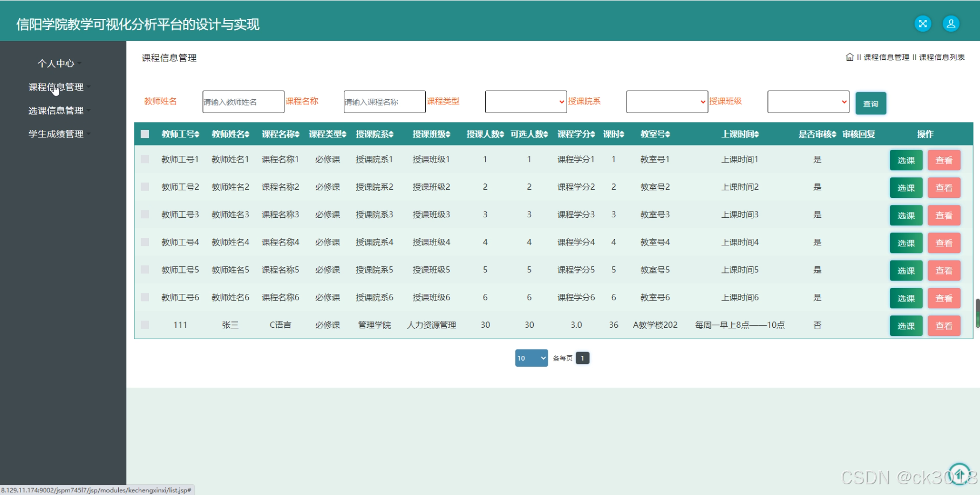Viewport: 980px width, 495px height.
Task: Click the 每周一早上8点——10点 time cell
Action: 740,325
